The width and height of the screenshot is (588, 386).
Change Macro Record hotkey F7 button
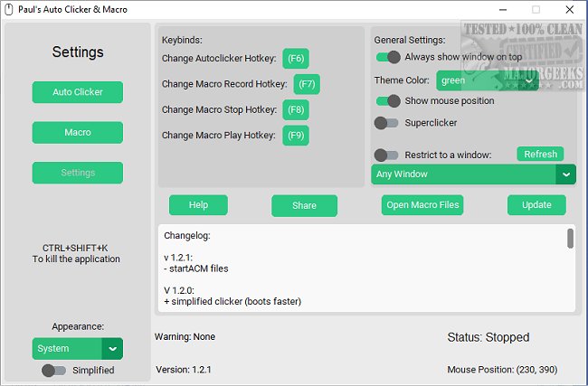(x=307, y=84)
